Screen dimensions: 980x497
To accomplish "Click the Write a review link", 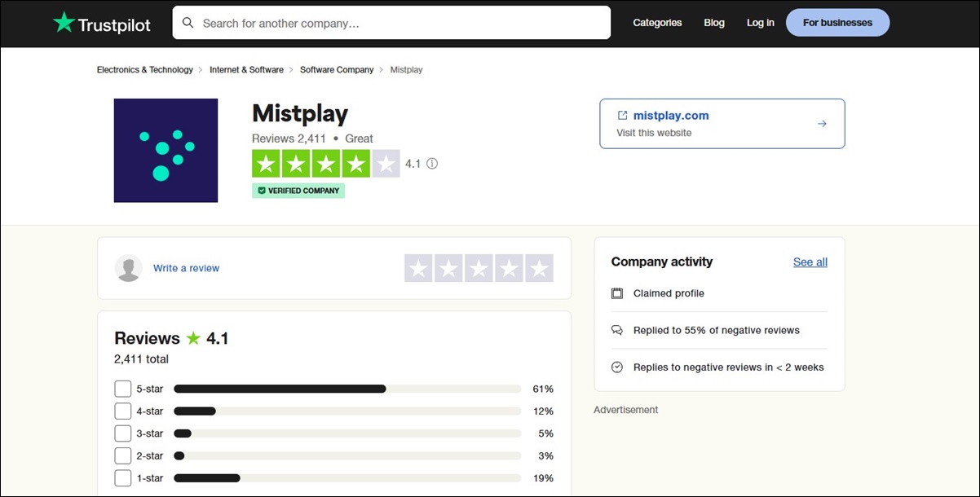I will [x=186, y=268].
